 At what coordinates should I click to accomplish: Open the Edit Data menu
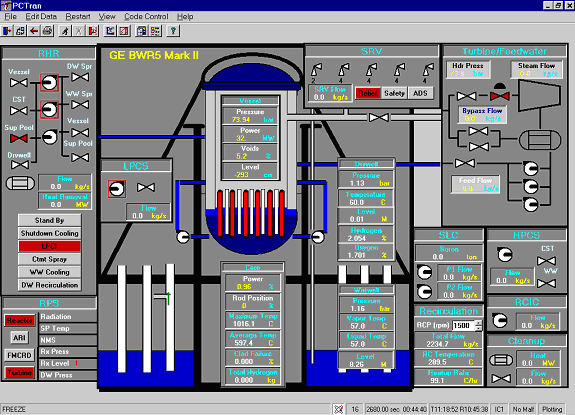pyautogui.click(x=41, y=16)
